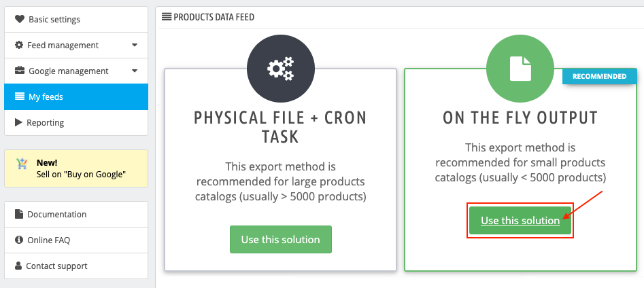Click the shopping cart icon in New banner
The width and height of the screenshot is (644, 288).
tap(22, 164)
